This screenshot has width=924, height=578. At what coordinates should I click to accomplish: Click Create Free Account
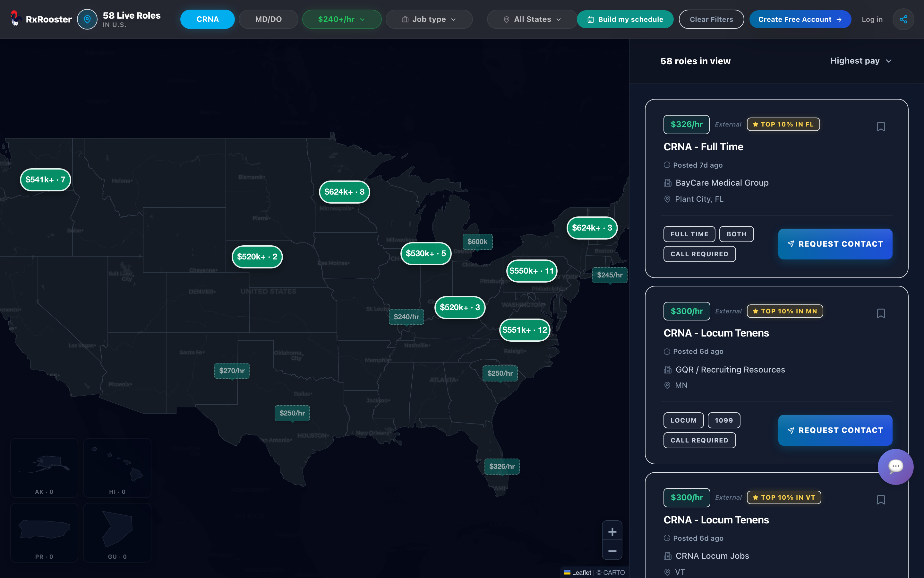tap(800, 19)
